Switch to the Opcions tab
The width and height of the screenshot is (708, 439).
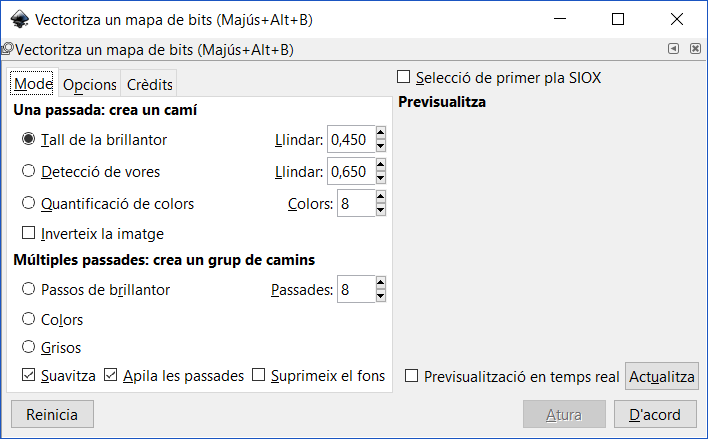(x=89, y=84)
